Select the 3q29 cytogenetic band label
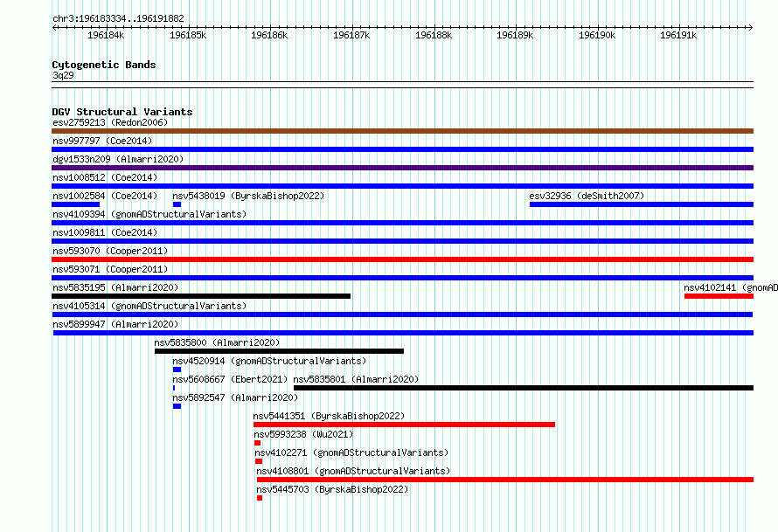Viewport: 778px width, 532px height. (x=63, y=75)
